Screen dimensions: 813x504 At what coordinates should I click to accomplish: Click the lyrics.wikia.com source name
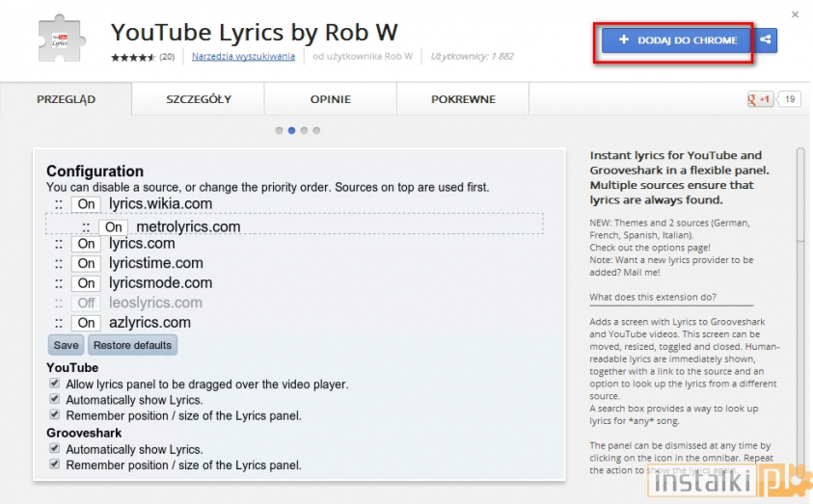click(161, 203)
